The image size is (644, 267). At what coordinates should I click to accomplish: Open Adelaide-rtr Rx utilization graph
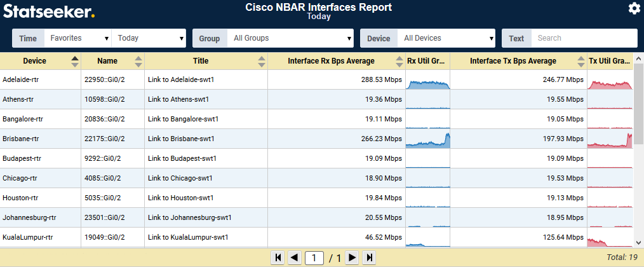pyautogui.click(x=427, y=80)
